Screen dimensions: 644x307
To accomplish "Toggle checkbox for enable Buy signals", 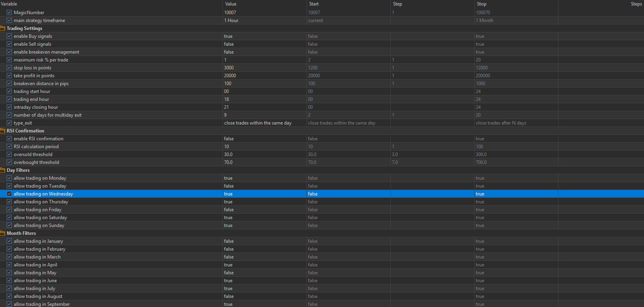I will (x=9, y=36).
